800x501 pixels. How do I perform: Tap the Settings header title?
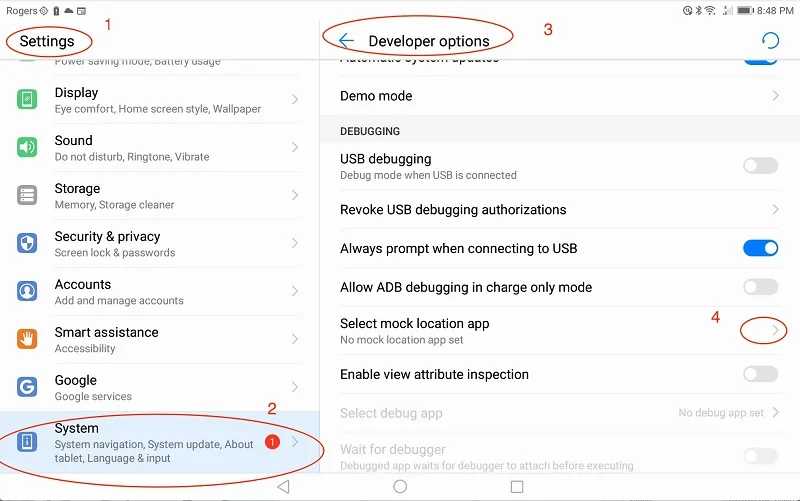point(47,41)
